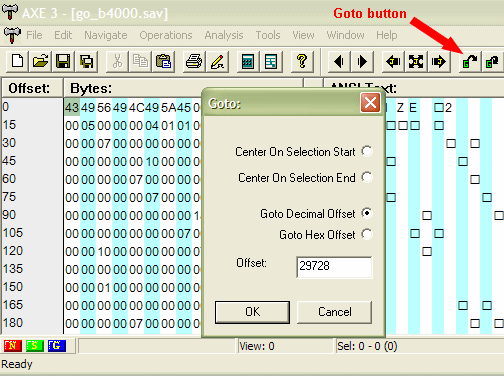Click the red N status bar icon
This screenshot has height=376, width=504.
coord(12,346)
